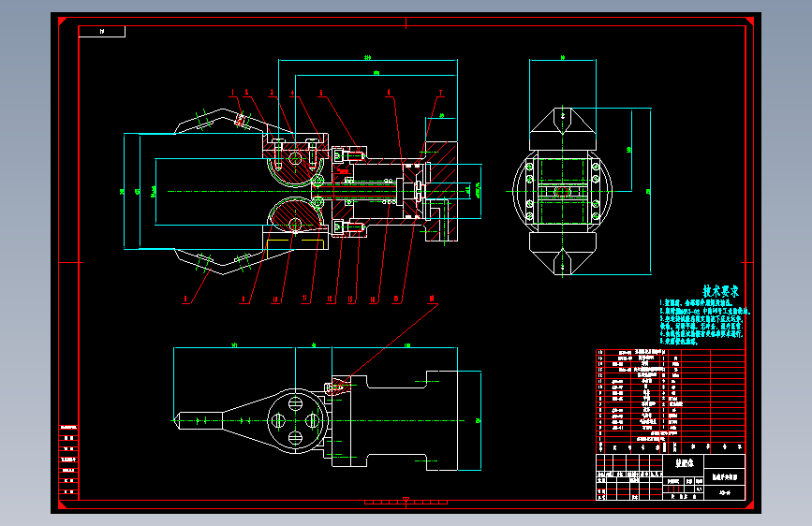This screenshot has width=812, height=526.
Task: Click the white drawing-number box at top-left corner
Action: 102,32
